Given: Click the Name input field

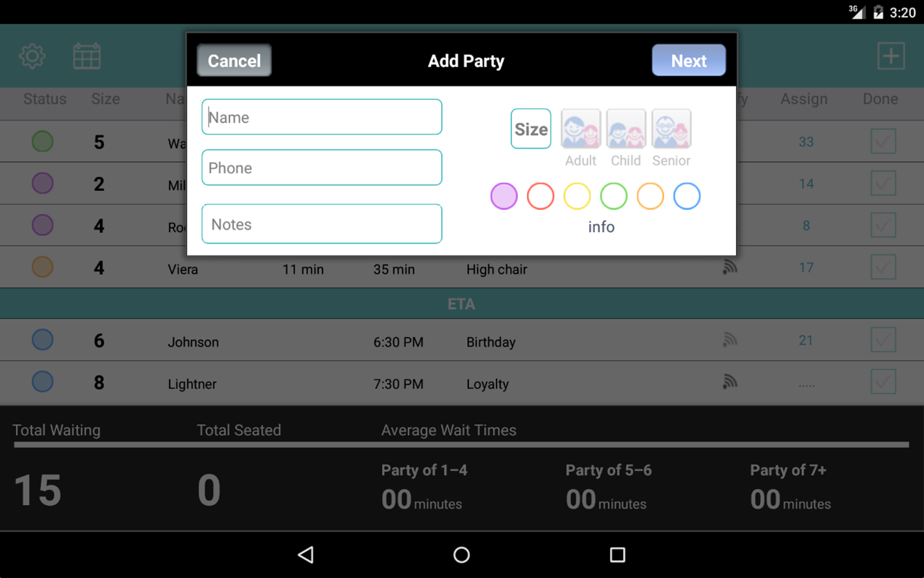Looking at the screenshot, I should click(x=321, y=116).
